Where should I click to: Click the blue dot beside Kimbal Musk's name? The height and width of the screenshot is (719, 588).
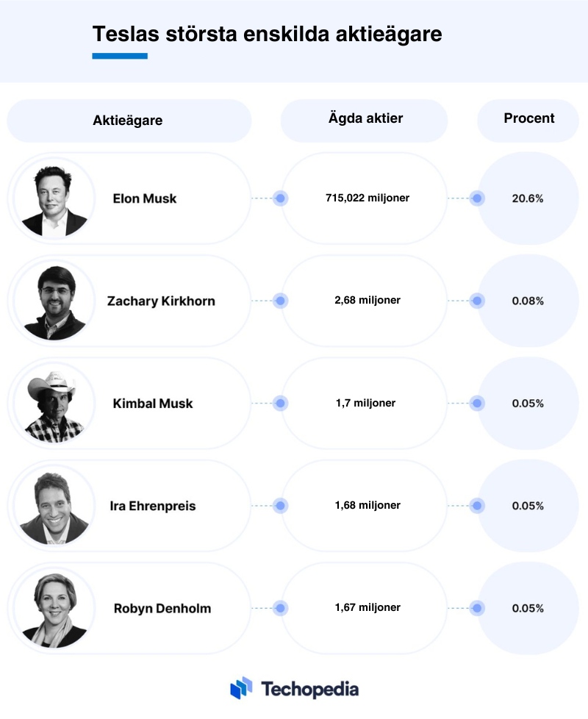click(x=281, y=404)
